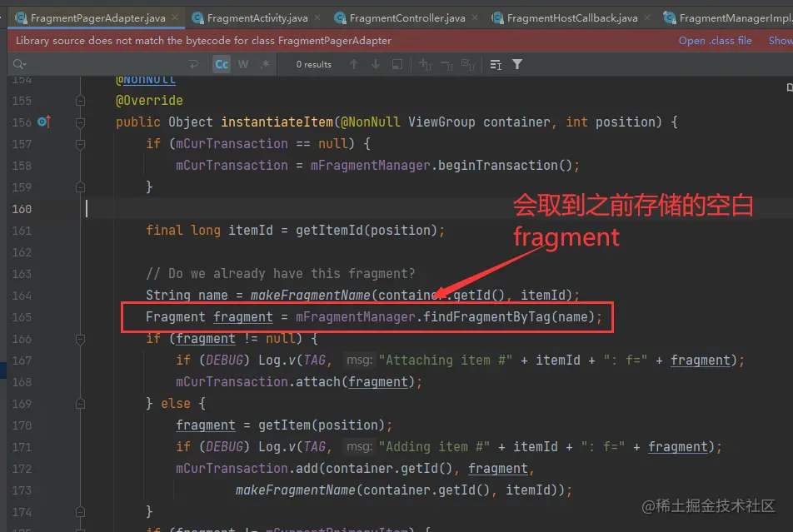Collapse the fold marker at line 155

[80, 101]
